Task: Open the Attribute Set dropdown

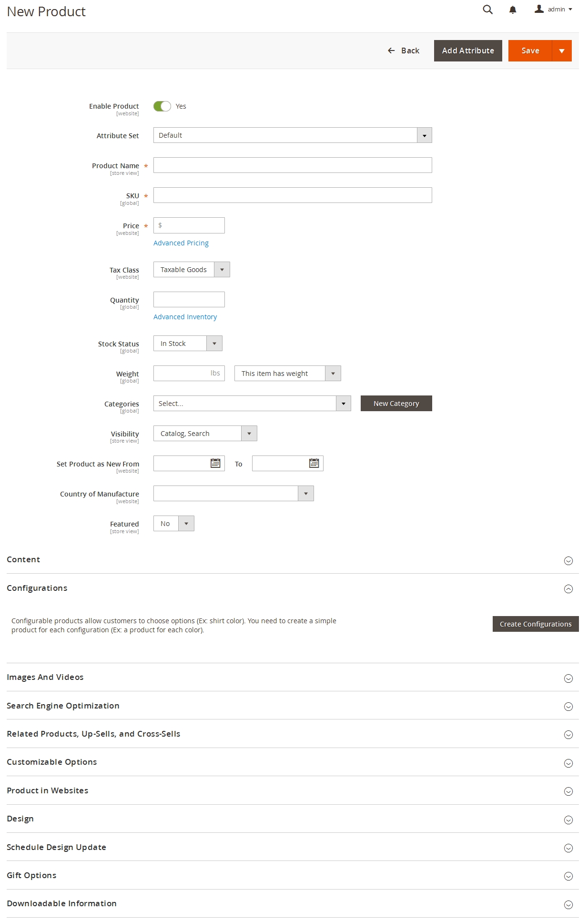Action: point(292,135)
